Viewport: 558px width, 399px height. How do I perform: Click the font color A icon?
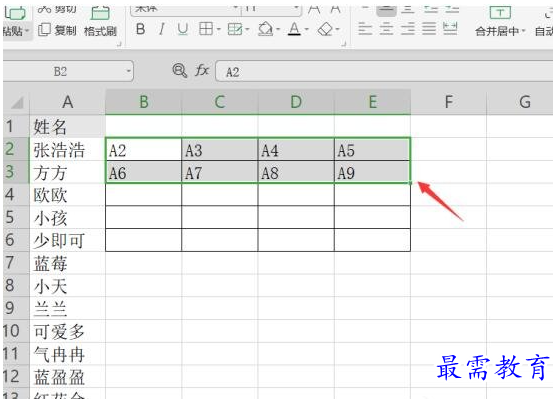(x=294, y=29)
